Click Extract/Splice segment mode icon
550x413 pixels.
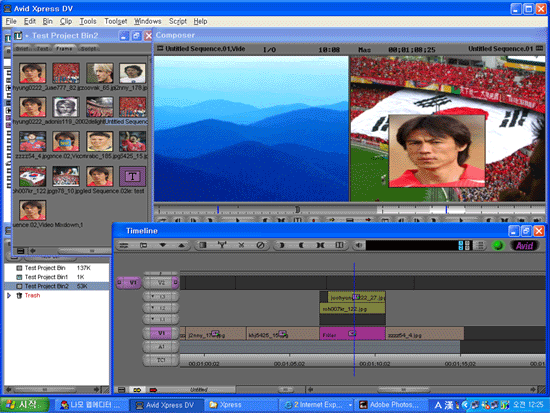(x=202, y=245)
